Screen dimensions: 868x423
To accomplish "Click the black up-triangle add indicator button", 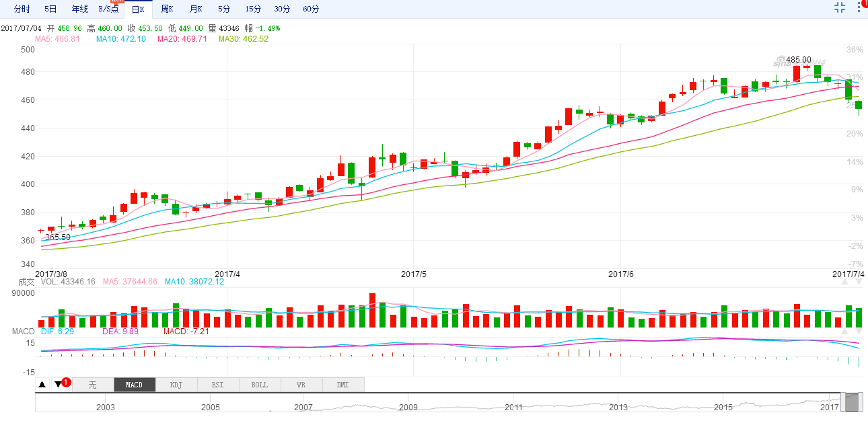I will point(42,385).
